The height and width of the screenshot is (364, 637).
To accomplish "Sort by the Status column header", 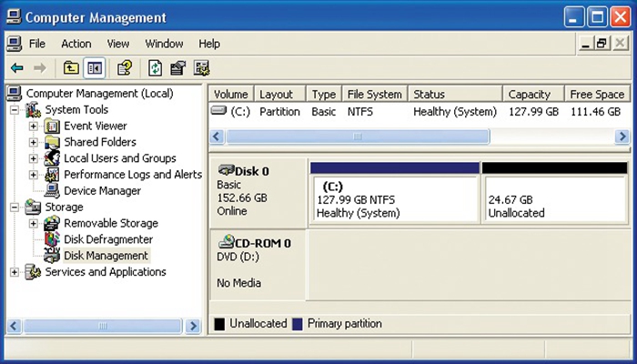I will coord(455,94).
